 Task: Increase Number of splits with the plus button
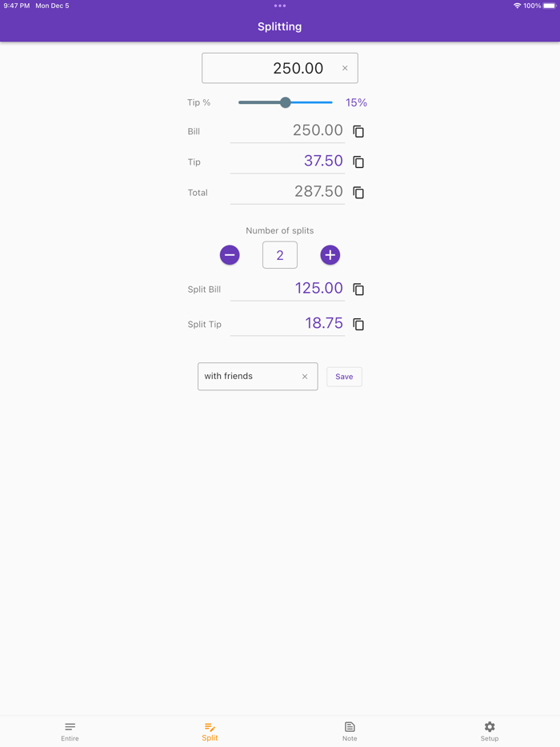click(x=330, y=254)
